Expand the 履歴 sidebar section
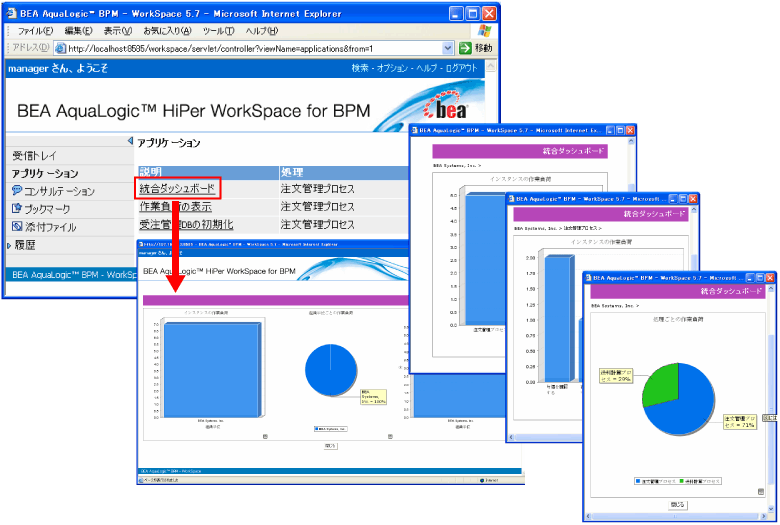The image size is (780, 525). point(9,245)
